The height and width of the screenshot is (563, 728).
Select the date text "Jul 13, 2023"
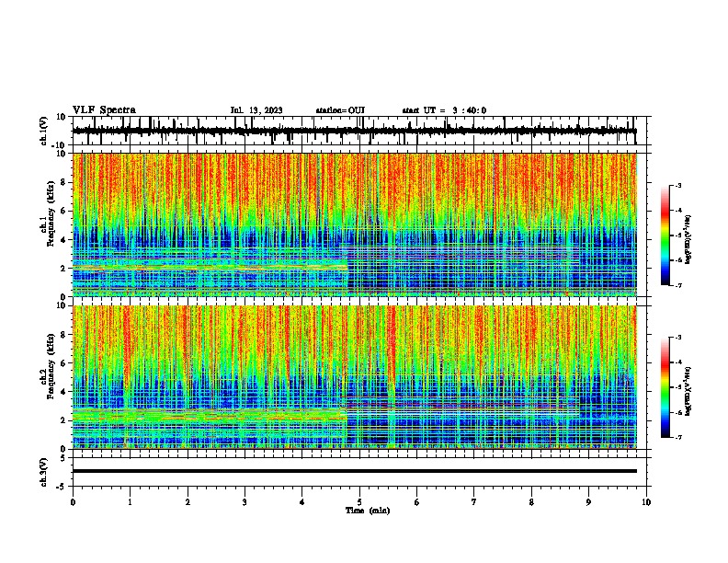pos(256,110)
